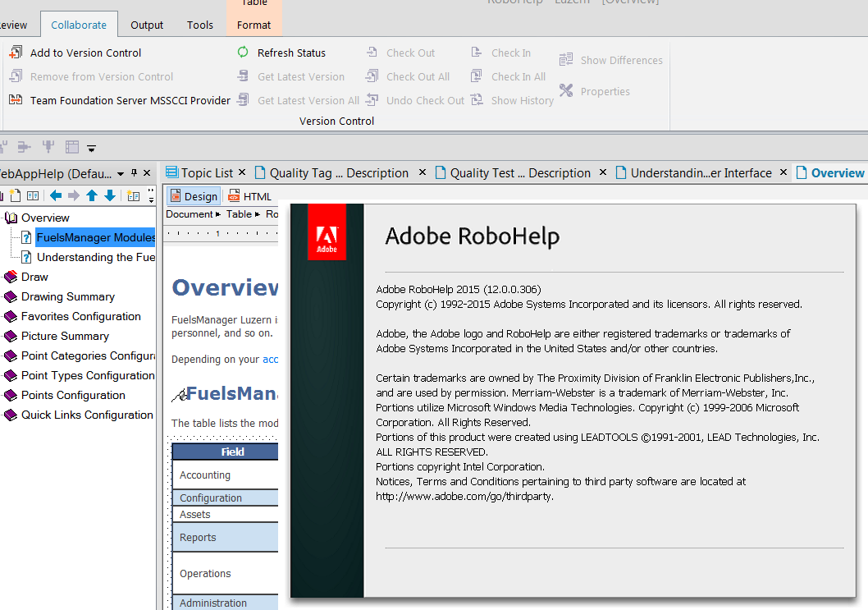
Task: Click the Check In icon
Action: pos(477,52)
